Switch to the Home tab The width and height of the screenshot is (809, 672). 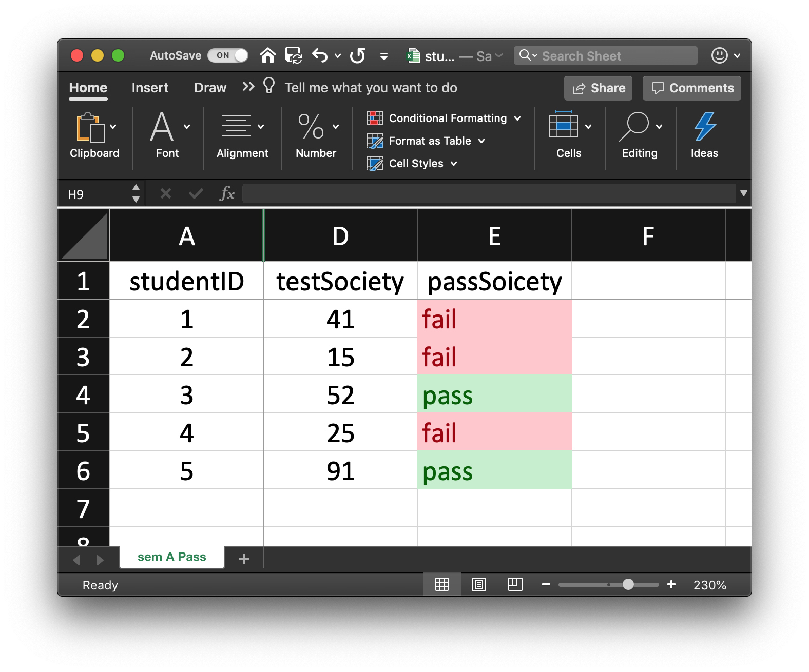[88, 88]
